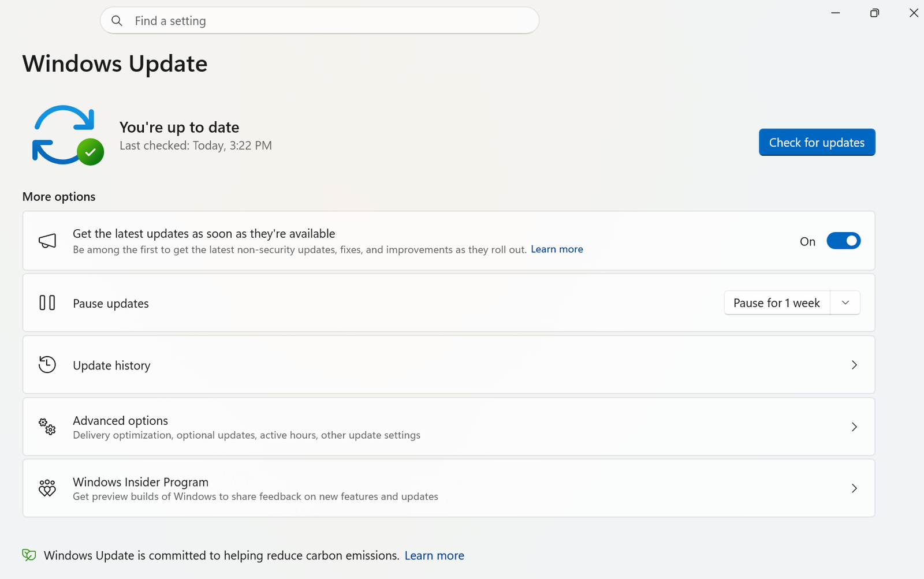Image resolution: width=924 pixels, height=579 pixels.
Task: Click the Windows Insider Program chevron arrow
Action: coord(854,488)
